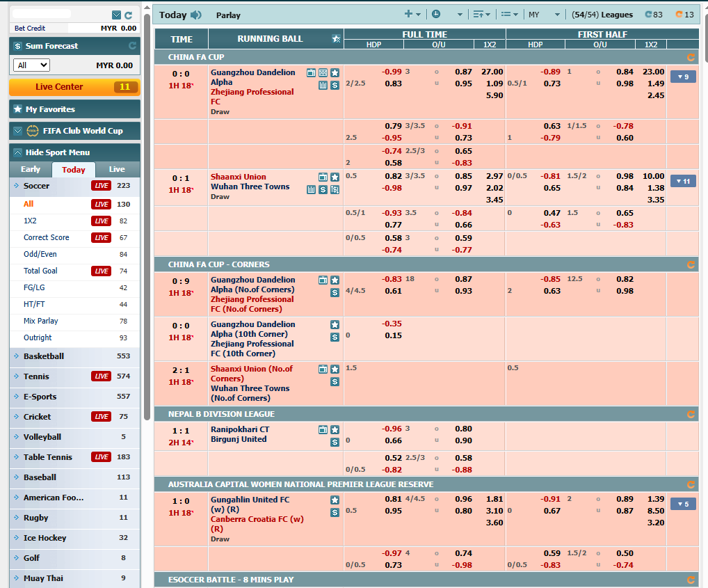Expand the FIFA Club World Cup section
708x588 pixels.
[74, 131]
